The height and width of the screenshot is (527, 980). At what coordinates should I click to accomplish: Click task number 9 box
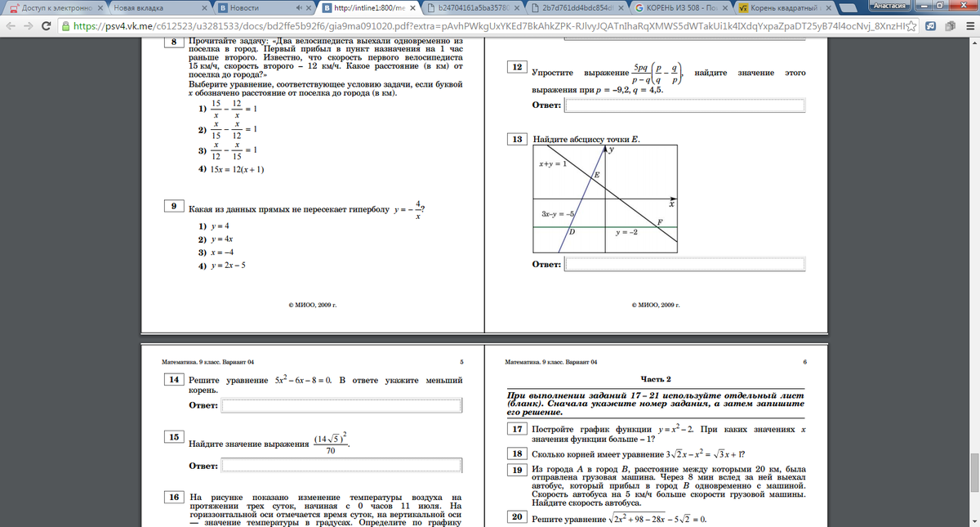click(173, 208)
